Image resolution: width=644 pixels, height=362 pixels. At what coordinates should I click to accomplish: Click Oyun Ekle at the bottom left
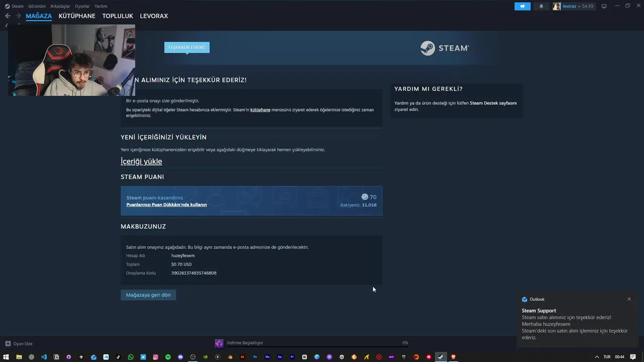tap(19, 344)
